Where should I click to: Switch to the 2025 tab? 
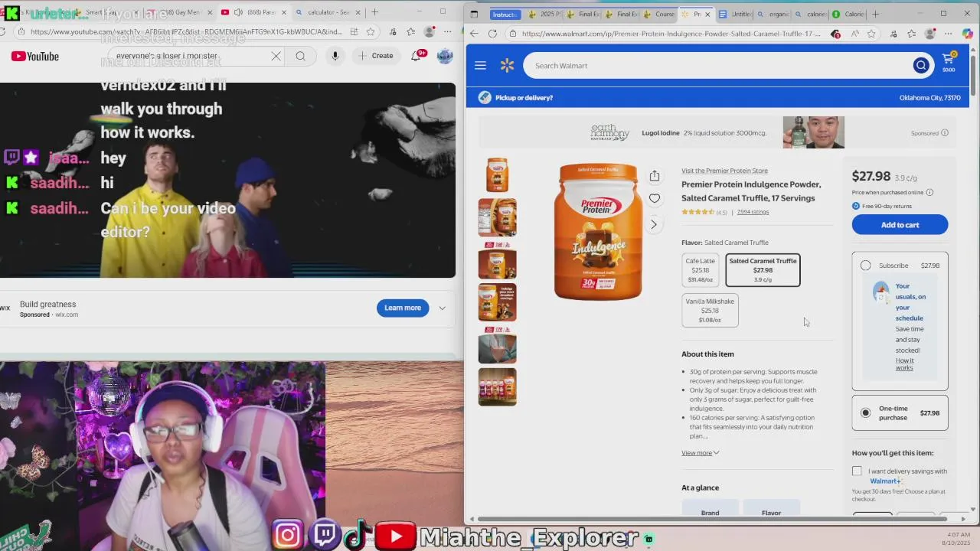pyautogui.click(x=544, y=14)
